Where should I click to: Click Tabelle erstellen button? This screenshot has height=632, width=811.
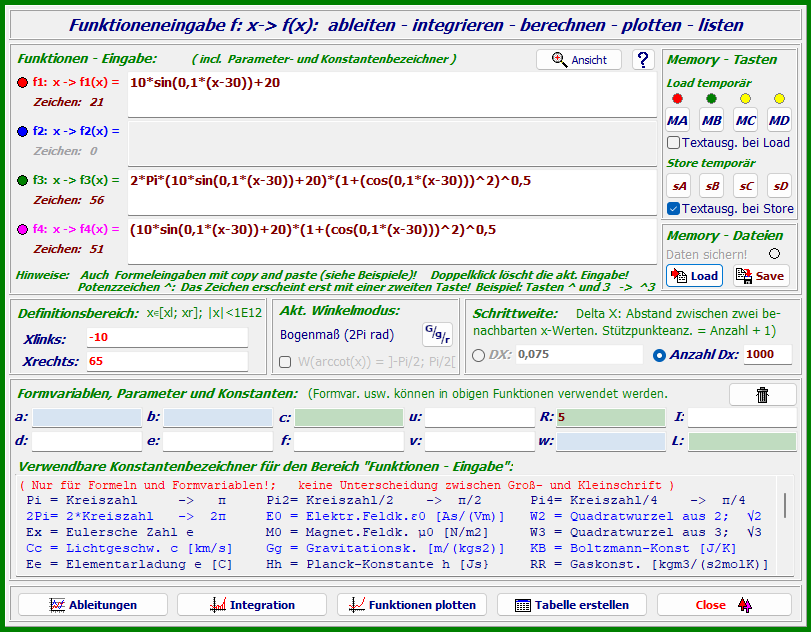pos(571,605)
